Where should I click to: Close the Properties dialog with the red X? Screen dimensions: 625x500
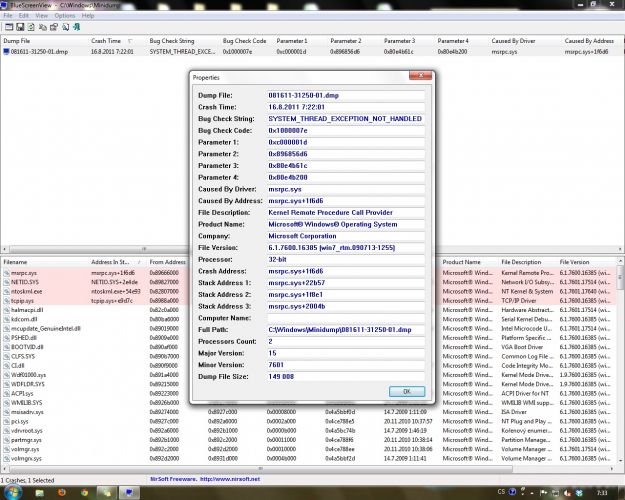(421, 75)
